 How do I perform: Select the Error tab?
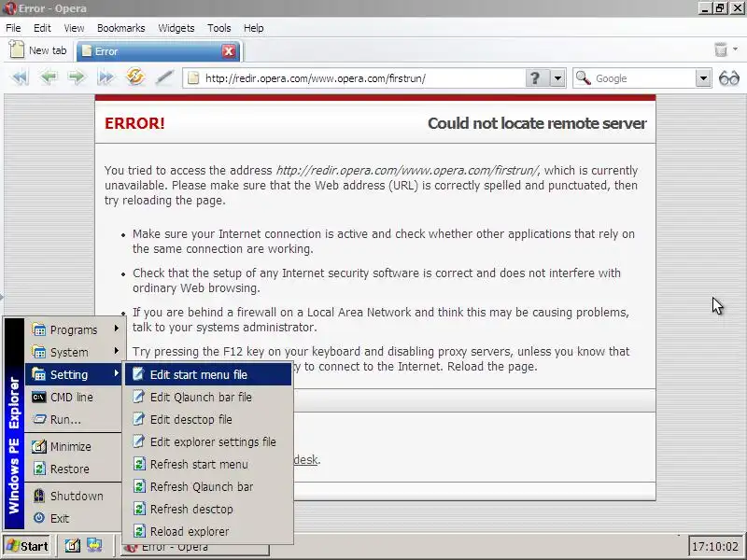(159, 51)
